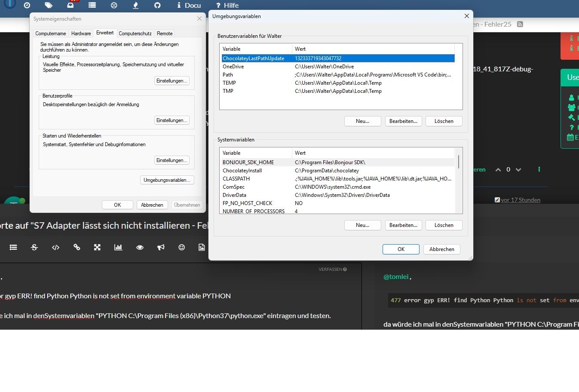
Task: Switch to the Computername tab in Systemeigenschaften
Action: coord(51,34)
